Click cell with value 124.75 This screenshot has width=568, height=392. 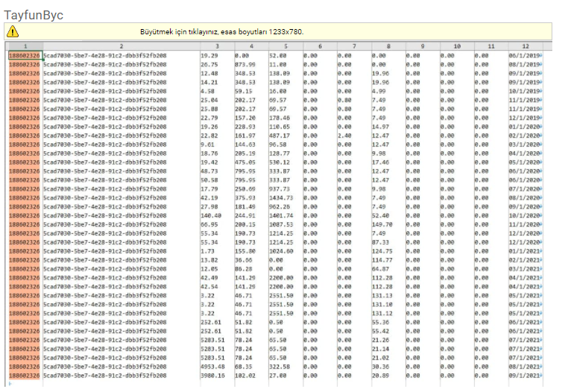tap(382, 251)
